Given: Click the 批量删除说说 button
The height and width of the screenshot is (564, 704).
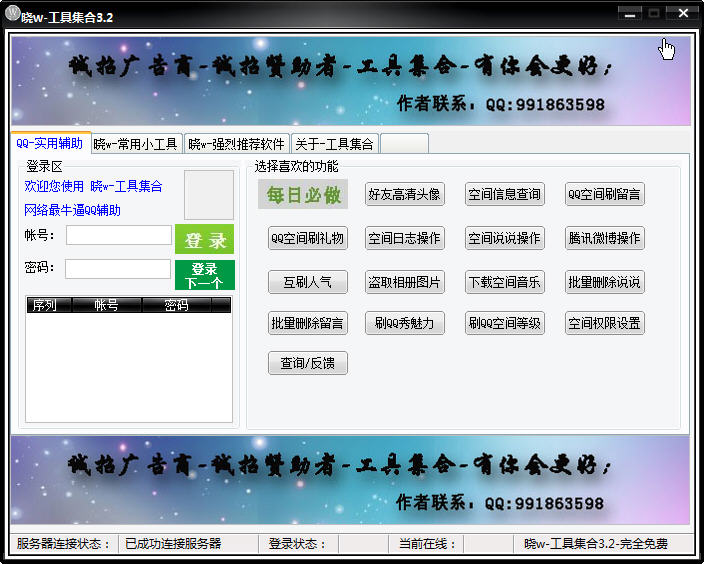Looking at the screenshot, I should (x=605, y=282).
